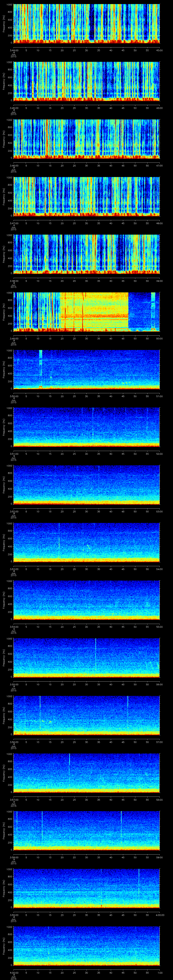Select the spectrogram panel starting at 3:58:00
Image resolution: width=173 pixels, height=980 pixels.
[x=87, y=831]
